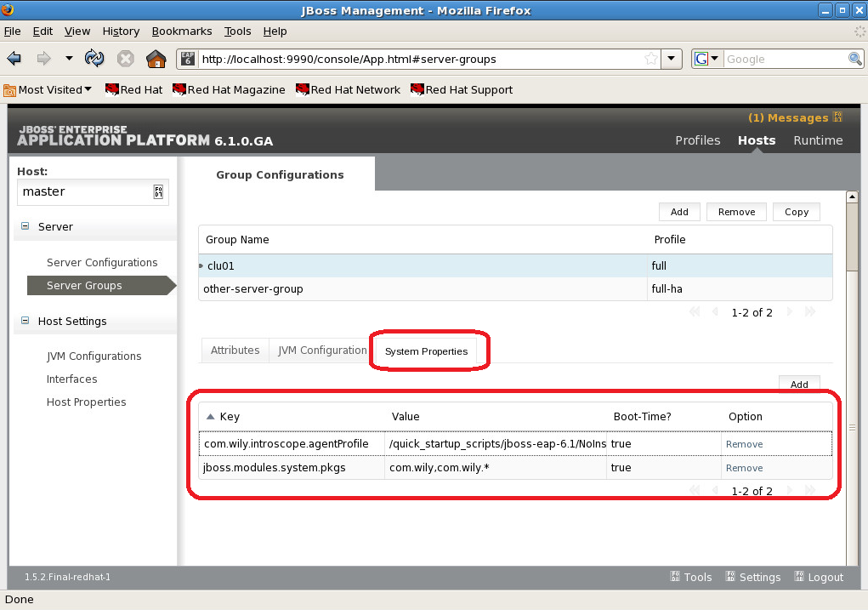Open the Red Hat bookmark

pos(134,89)
